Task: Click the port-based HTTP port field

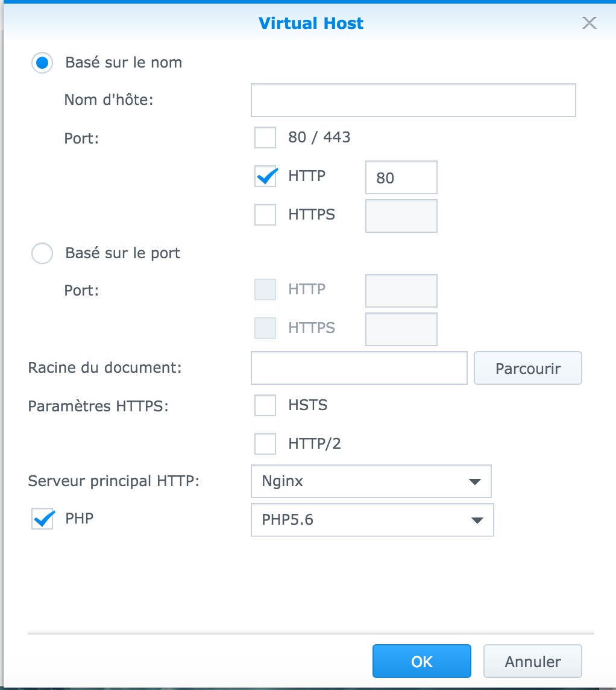Action: click(401, 291)
